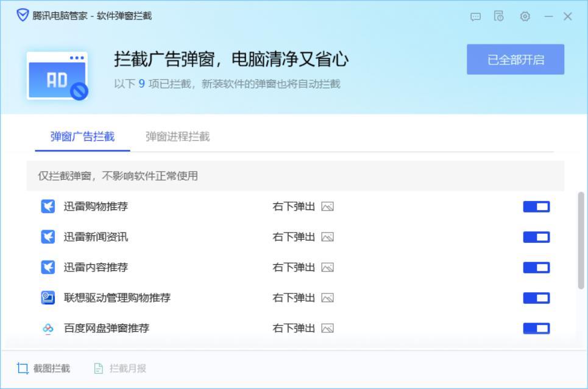Click Xunlei icon beside 迅雷购物推荐

click(x=48, y=206)
